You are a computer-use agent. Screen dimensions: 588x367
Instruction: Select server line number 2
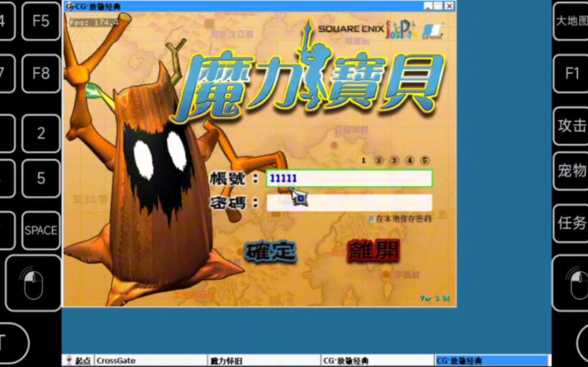coord(379,161)
